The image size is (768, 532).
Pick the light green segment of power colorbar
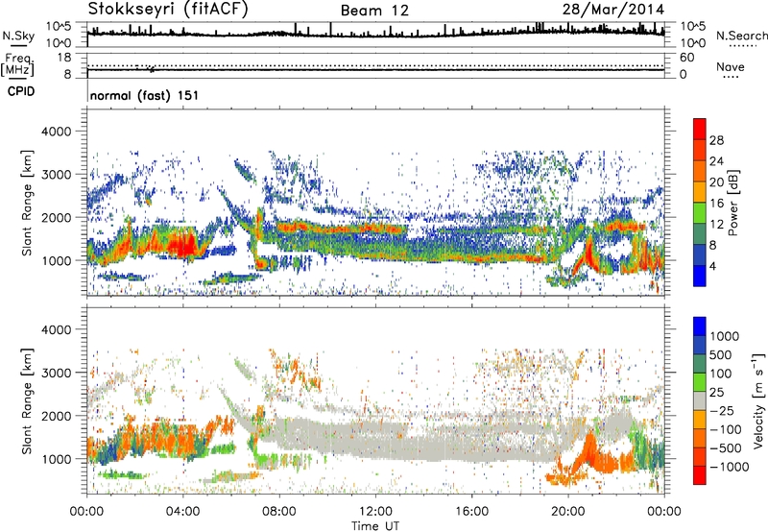click(x=700, y=213)
